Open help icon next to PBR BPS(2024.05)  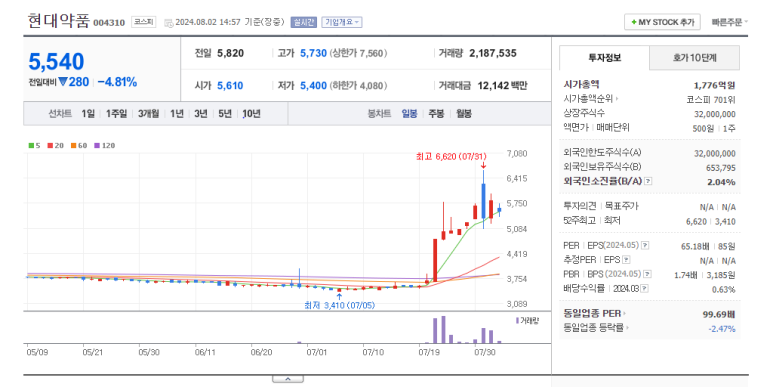click(647, 274)
